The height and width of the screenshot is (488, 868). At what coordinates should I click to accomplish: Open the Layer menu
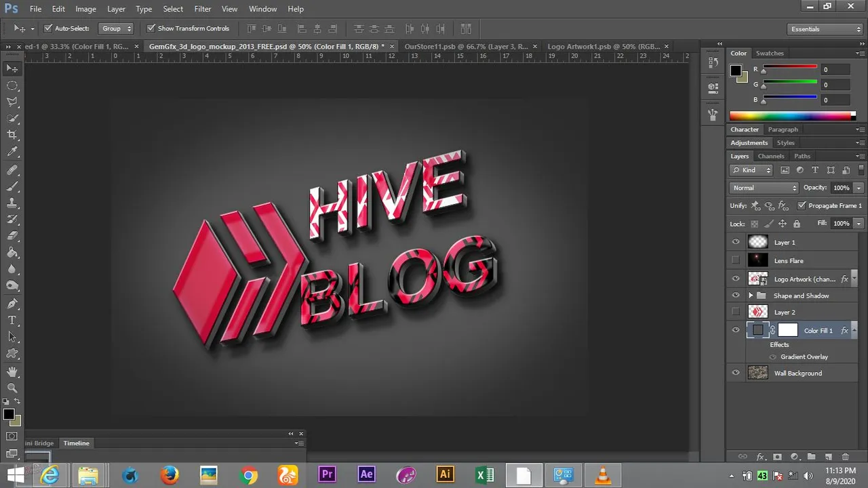click(116, 9)
